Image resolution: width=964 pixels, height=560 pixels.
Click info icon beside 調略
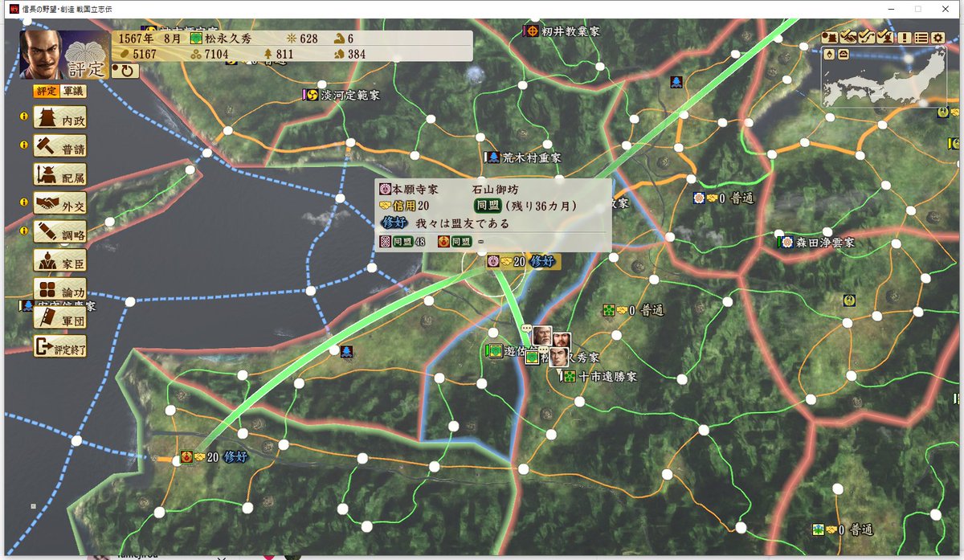(x=23, y=231)
